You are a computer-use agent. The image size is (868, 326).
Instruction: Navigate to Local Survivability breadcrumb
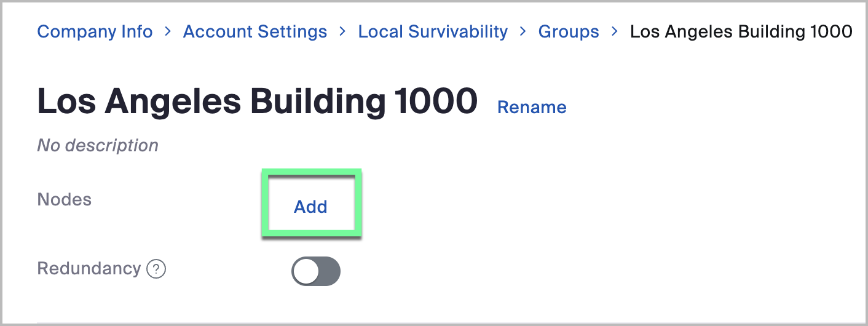433,31
